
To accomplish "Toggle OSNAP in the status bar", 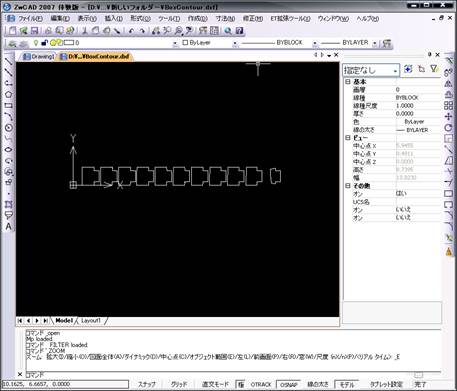I will pyautogui.click(x=289, y=384).
